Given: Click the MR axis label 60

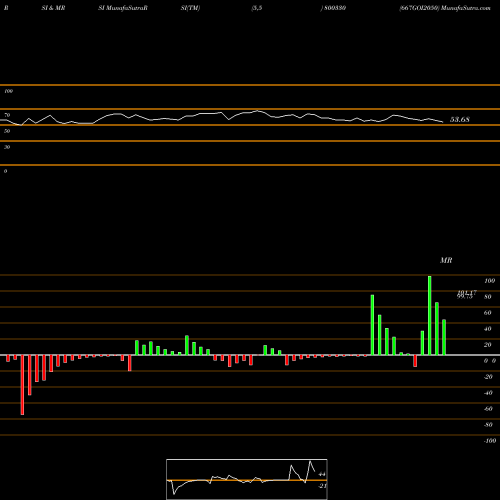Looking at the screenshot, I should [x=488, y=313].
